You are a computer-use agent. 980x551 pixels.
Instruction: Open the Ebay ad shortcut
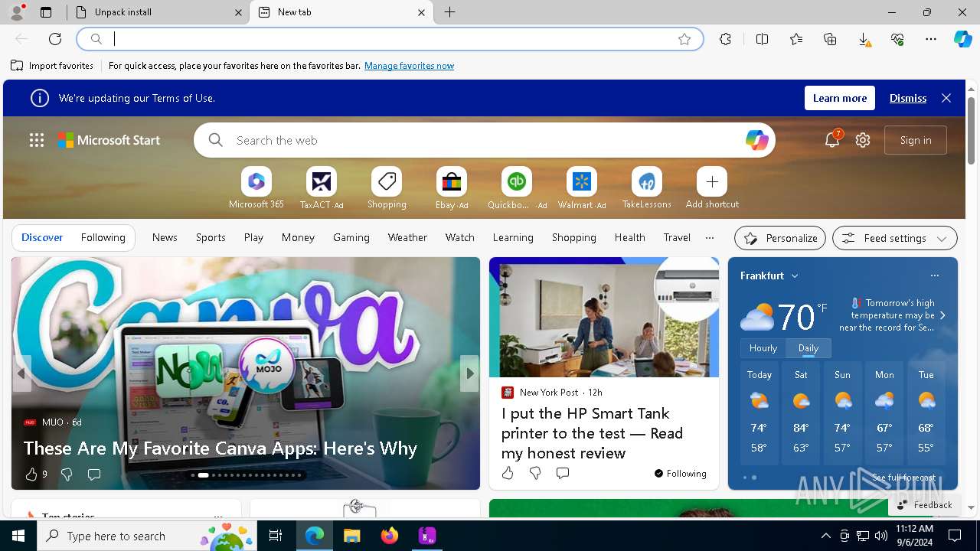452,182
